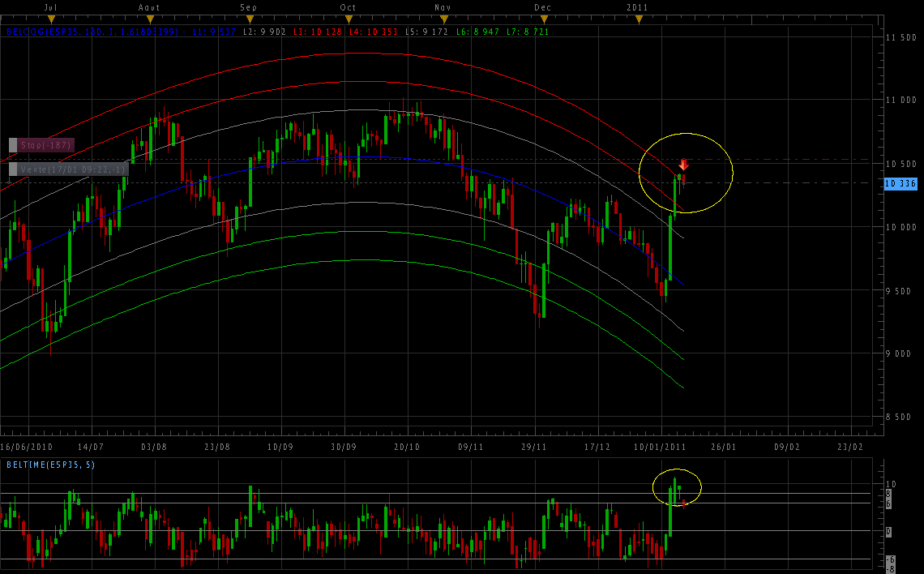This screenshot has width=924, height=574.
Task: Click the 2011 year marker triangle
Action: pos(638,19)
